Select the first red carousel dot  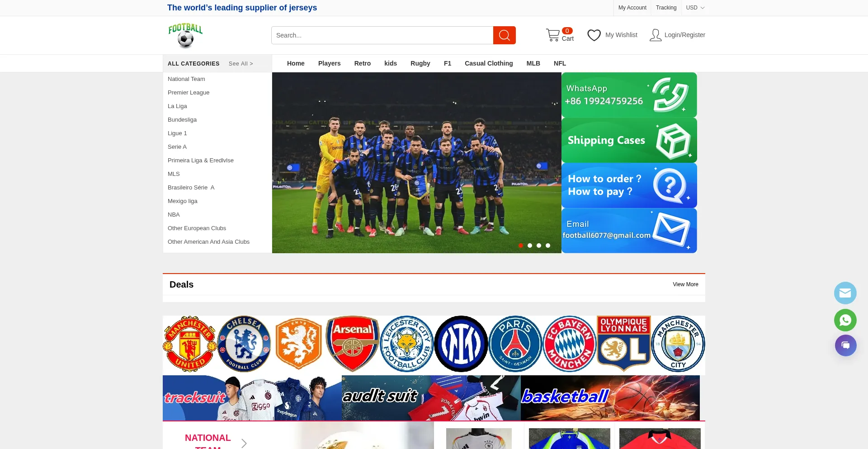click(521, 246)
